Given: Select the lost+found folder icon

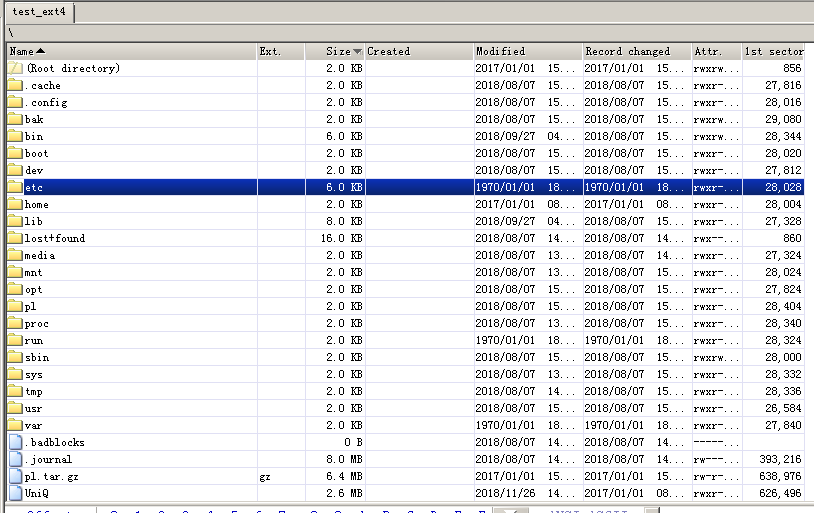Looking at the screenshot, I should pos(15,238).
